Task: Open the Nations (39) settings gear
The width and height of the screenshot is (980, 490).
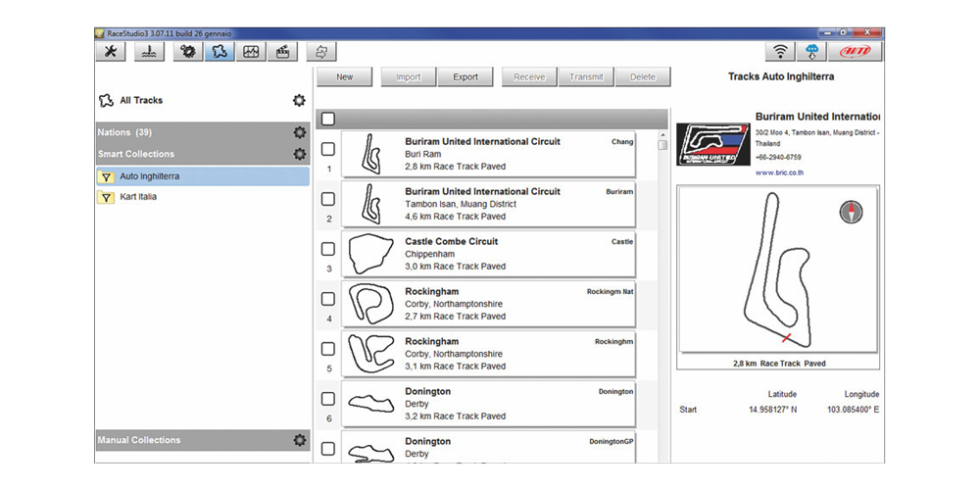Action: [x=299, y=132]
